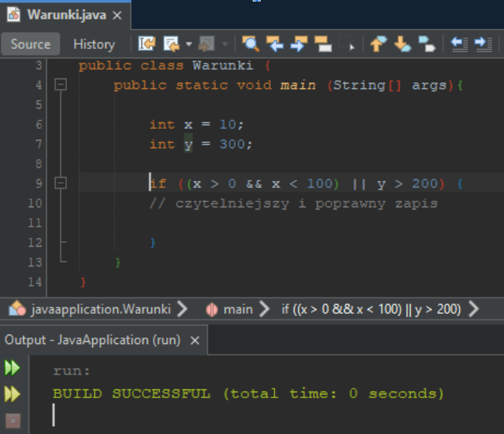Click the Find Selection magnifier icon

click(x=250, y=44)
